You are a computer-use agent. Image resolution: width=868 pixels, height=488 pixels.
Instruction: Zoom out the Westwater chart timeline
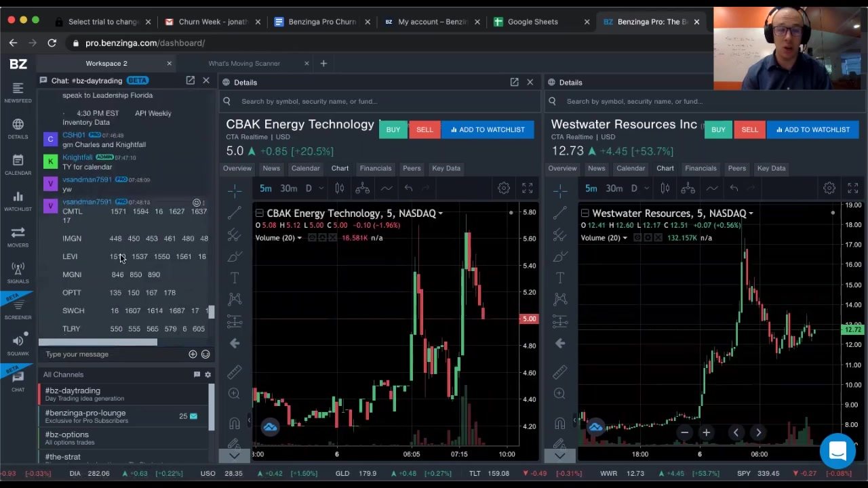684,432
